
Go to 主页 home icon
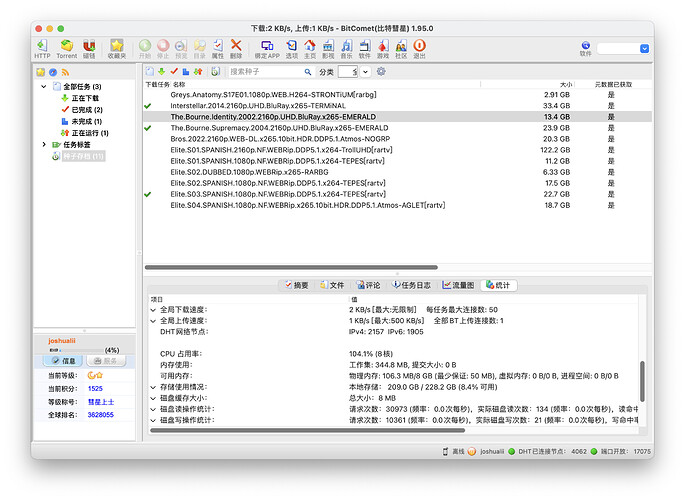click(310, 48)
